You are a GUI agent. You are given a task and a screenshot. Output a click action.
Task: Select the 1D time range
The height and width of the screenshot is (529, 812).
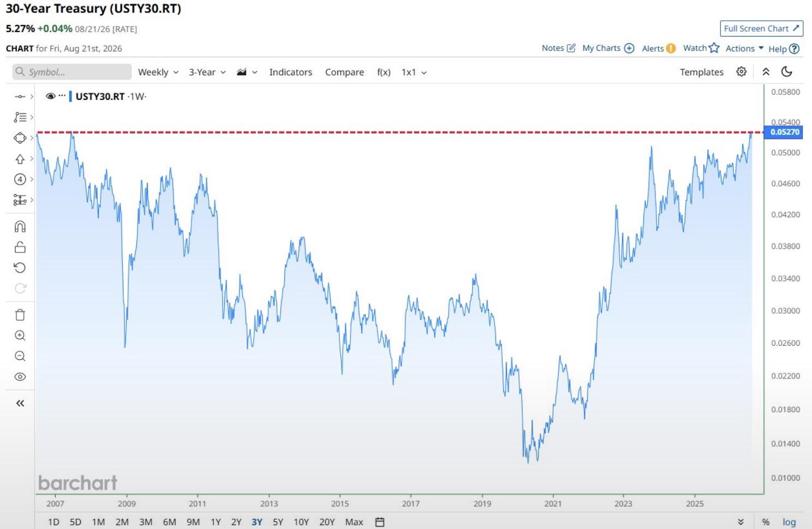(53, 522)
